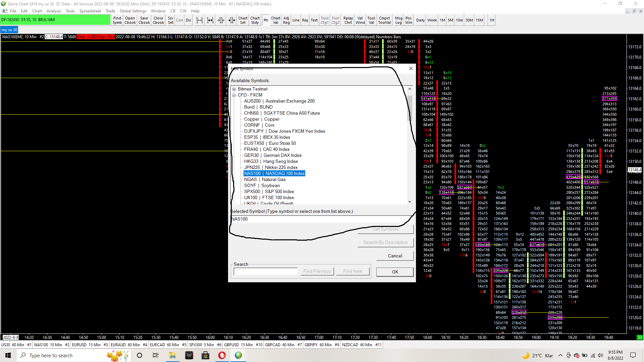Select GER30 German DAX Index
Screen dimensions: 644x362
click(x=273, y=156)
